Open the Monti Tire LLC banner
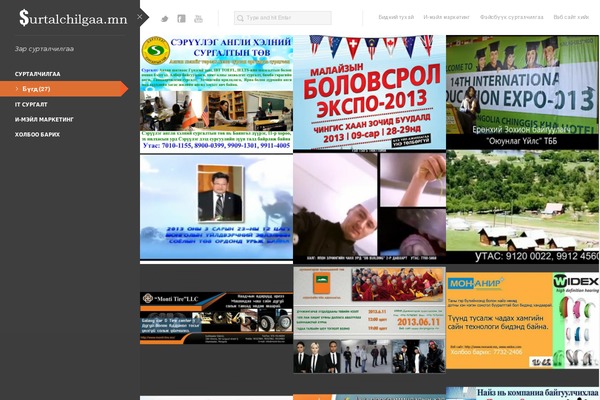600x400 pixels. point(216,318)
